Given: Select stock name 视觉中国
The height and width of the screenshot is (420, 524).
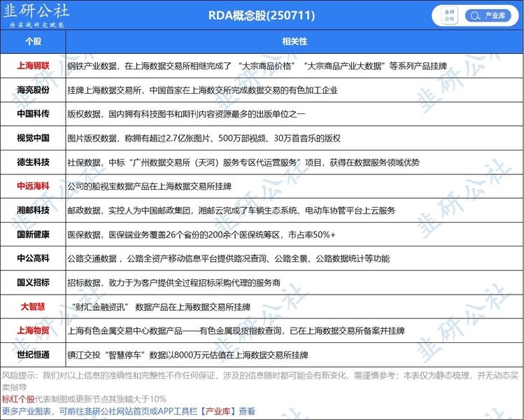Looking at the screenshot, I should click(x=33, y=138).
